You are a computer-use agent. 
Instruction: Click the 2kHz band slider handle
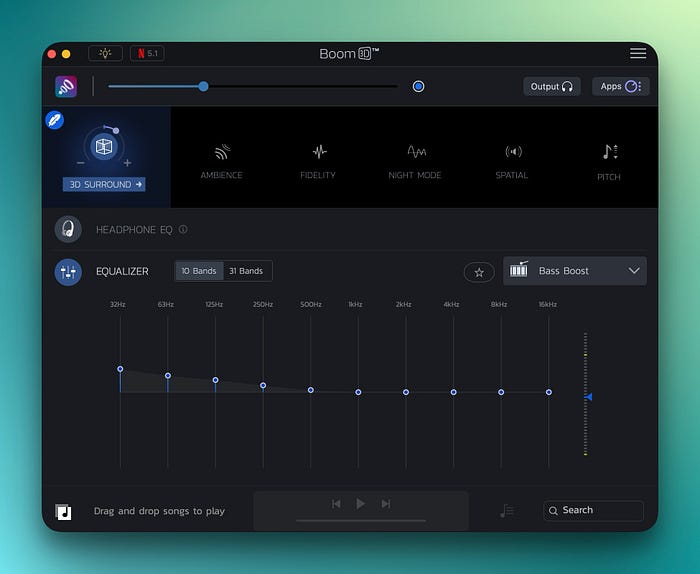coord(406,392)
